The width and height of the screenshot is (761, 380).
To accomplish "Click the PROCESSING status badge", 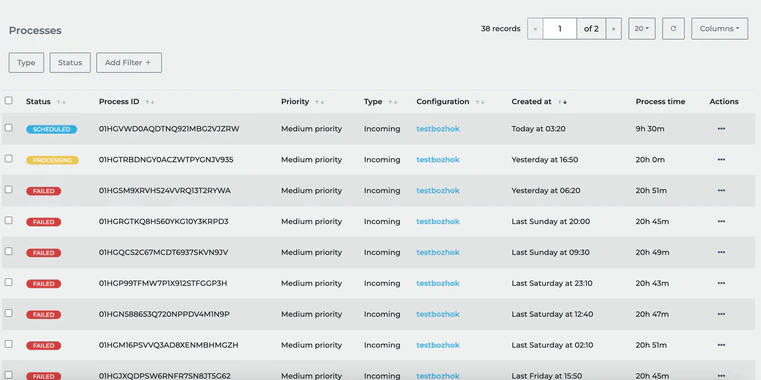I will (x=52, y=160).
